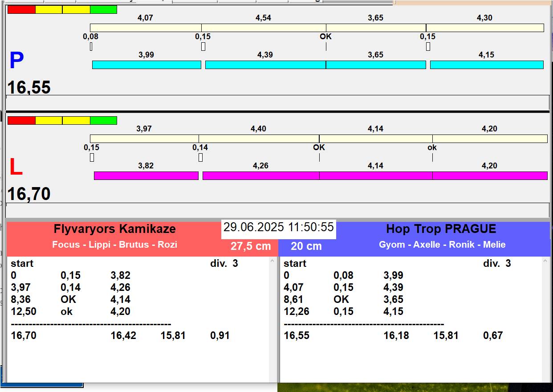The width and height of the screenshot is (553, 392).
Task: Click the red start light in lane L
Action: [21, 120]
